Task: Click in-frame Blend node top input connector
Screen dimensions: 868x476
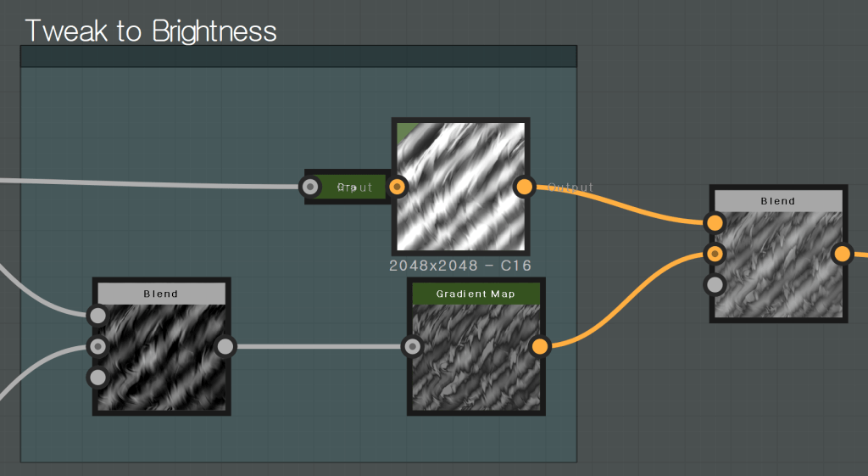Action: [x=98, y=316]
